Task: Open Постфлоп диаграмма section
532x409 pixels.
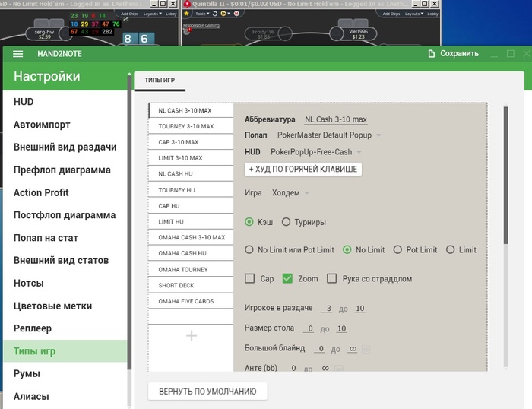Action: (x=65, y=215)
